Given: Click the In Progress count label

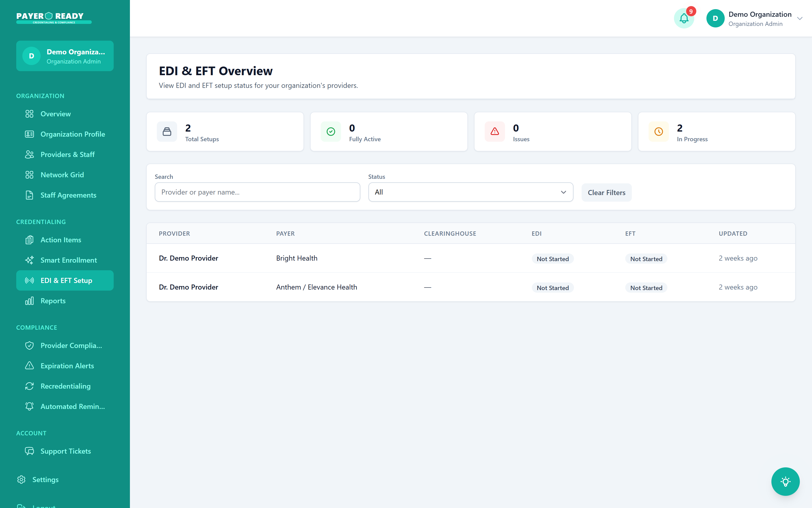Looking at the screenshot, I should [692, 139].
